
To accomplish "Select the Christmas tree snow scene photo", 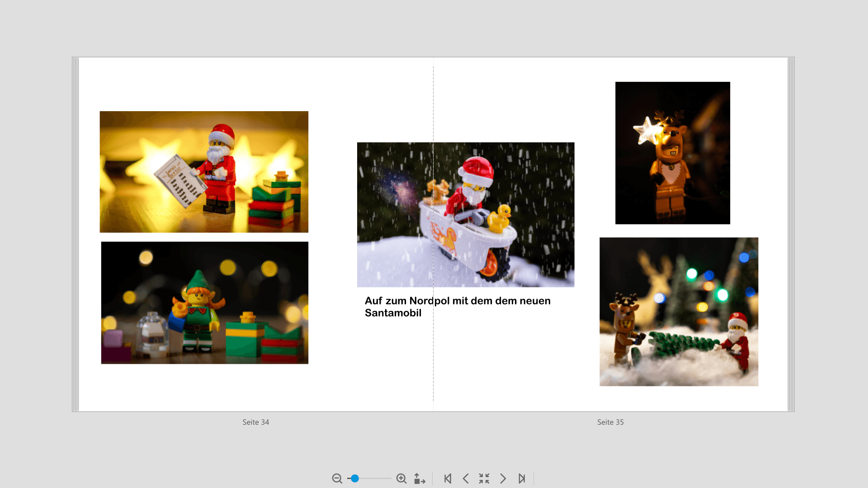I will coord(679,312).
